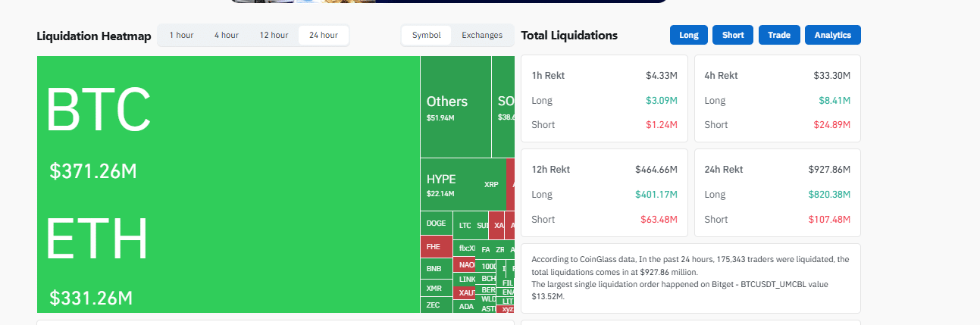The height and width of the screenshot is (325, 980).
Task: Click the DOGE heatmap tile
Action: (x=436, y=223)
